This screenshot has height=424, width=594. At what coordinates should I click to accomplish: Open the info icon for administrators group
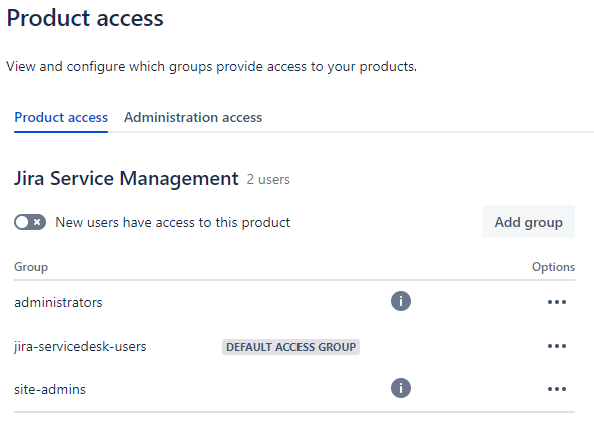click(x=401, y=301)
